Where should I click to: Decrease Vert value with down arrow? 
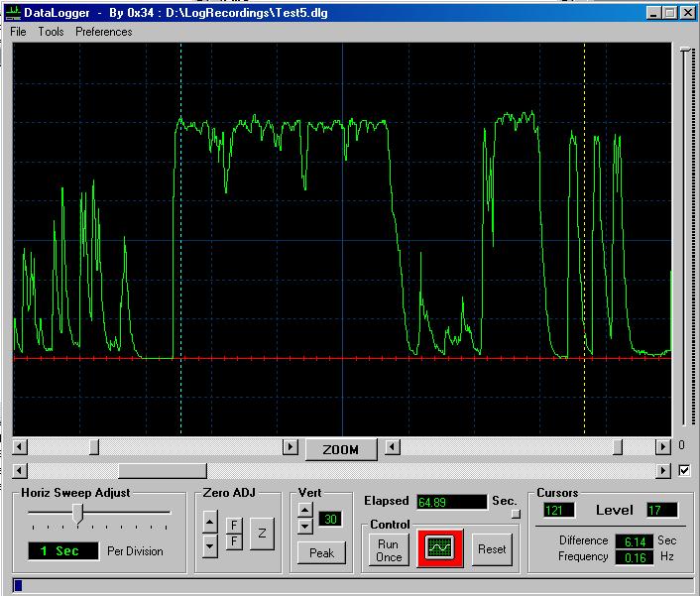[x=305, y=527]
